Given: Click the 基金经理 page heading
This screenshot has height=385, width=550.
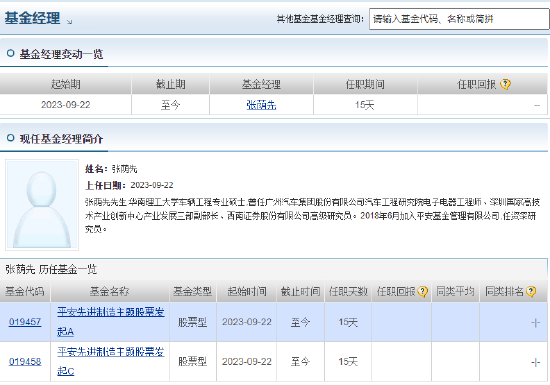Looking at the screenshot, I should (x=32, y=18).
